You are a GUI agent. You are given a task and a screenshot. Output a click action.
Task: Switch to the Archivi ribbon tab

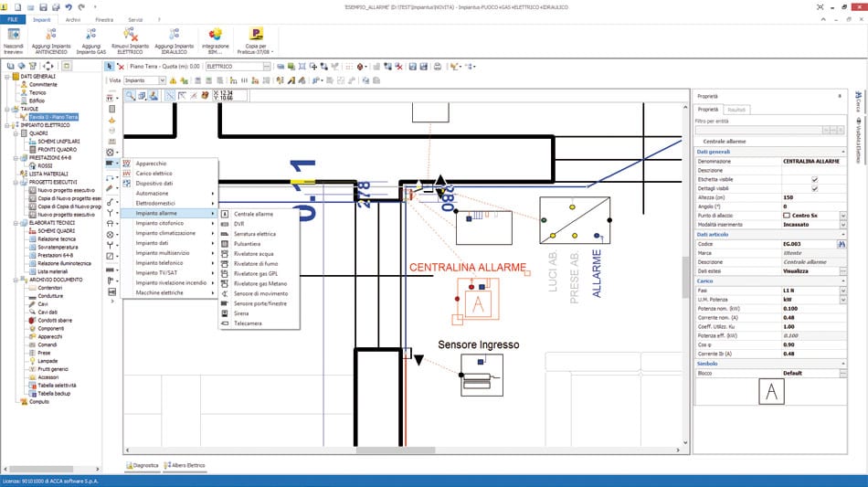tap(73, 19)
